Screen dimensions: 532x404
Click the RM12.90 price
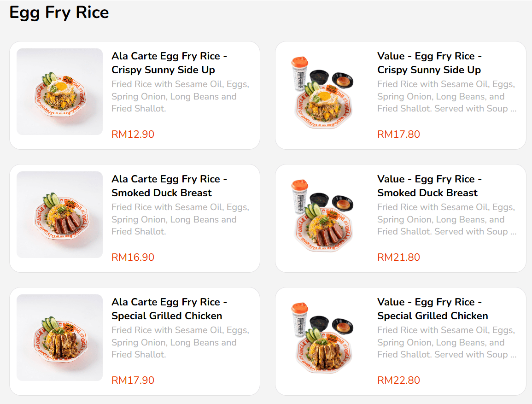(x=133, y=135)
